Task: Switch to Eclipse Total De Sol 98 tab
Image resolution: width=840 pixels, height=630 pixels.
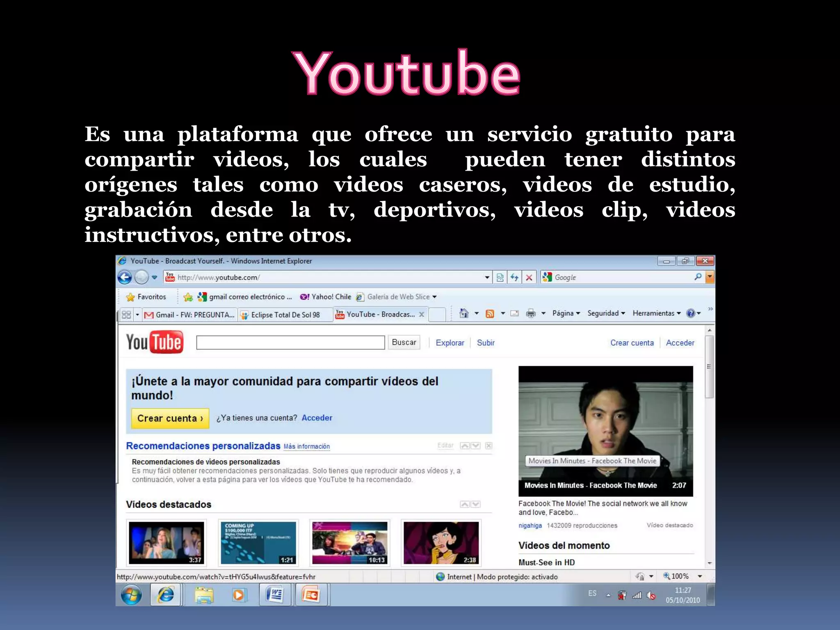Action: tap(285, 315)
